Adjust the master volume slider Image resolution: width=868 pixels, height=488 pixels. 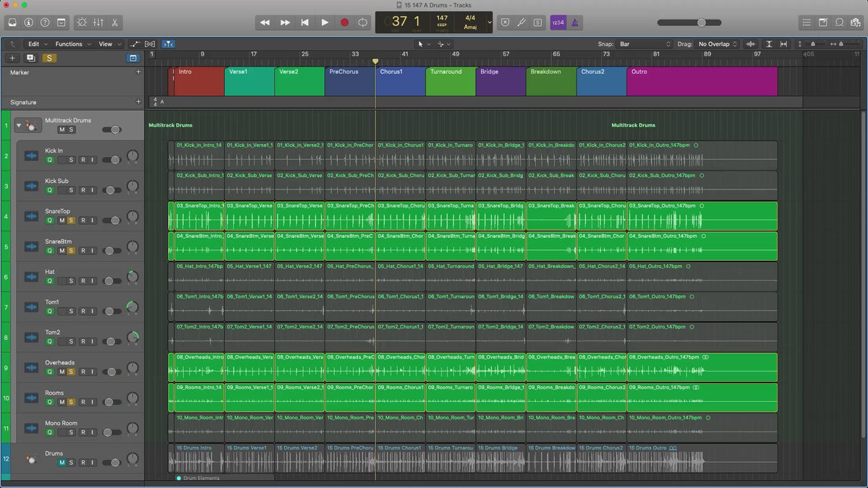pos(700,22)
